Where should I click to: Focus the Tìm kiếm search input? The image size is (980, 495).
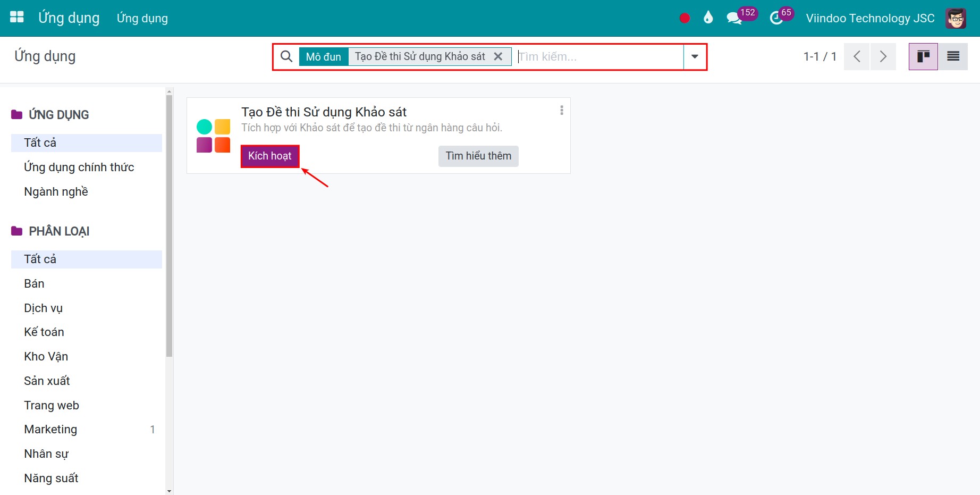[599, 56]
